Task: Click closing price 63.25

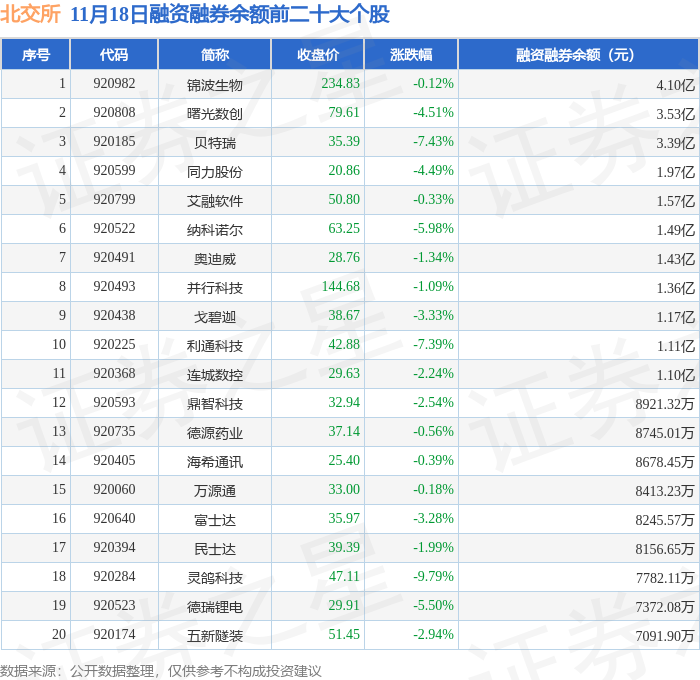Action: pyautogui.click(x=344, y=229)
